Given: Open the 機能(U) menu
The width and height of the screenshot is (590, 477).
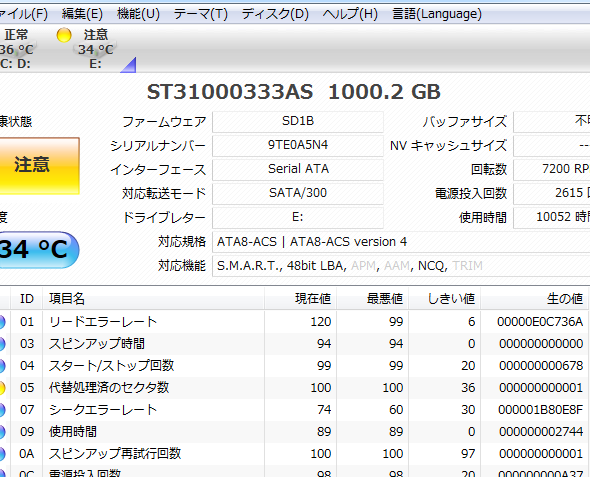Looking at the screenshot, I should coord(138,14).
